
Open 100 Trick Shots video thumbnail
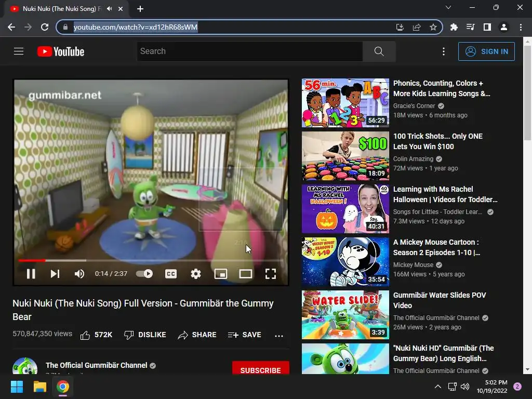click(345, 156)
